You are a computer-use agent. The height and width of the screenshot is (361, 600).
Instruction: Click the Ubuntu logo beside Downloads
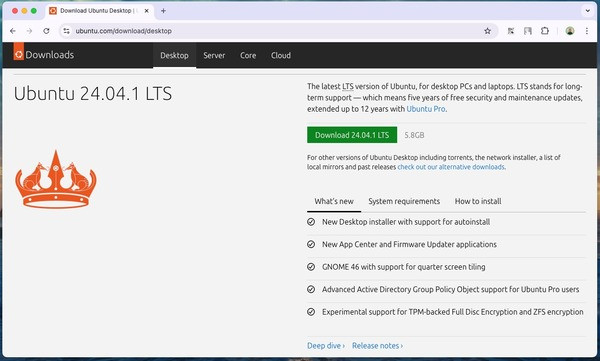(x=18, y=52)
